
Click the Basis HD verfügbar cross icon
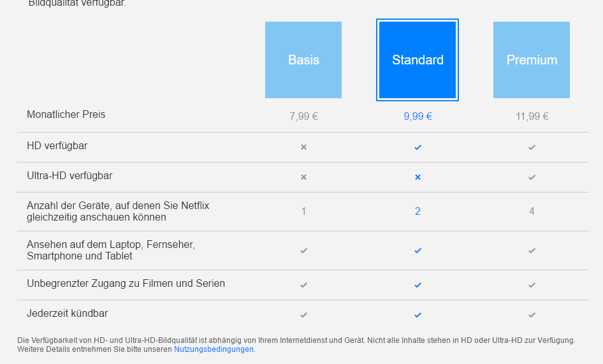(x=303, y=147)
